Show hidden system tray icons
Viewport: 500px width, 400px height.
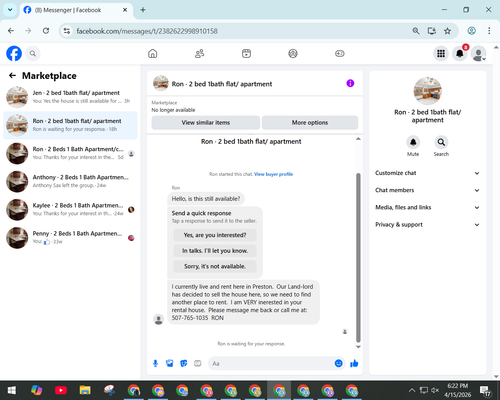click(412, 390)
